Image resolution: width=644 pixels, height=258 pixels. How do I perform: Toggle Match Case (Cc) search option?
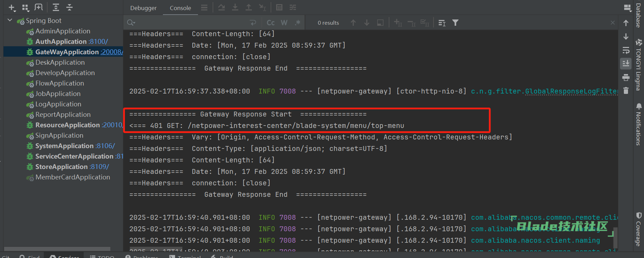point(271,23)
